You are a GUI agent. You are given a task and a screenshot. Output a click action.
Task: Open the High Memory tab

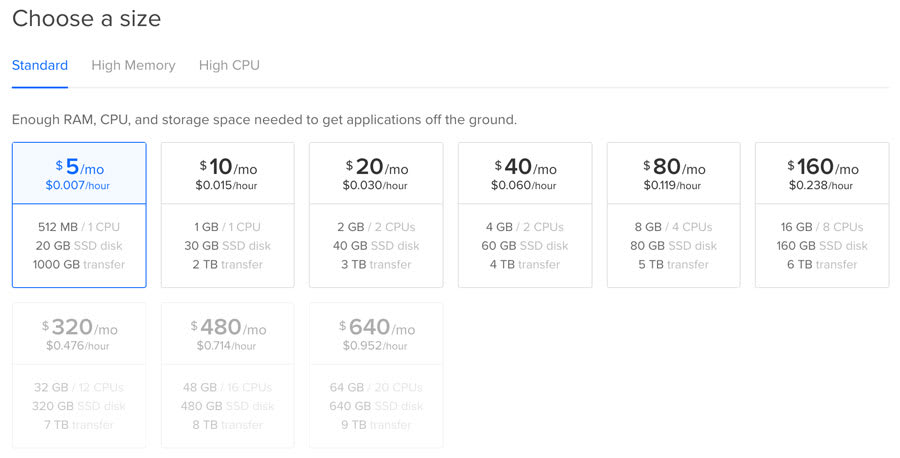click(x=133, y=65)
